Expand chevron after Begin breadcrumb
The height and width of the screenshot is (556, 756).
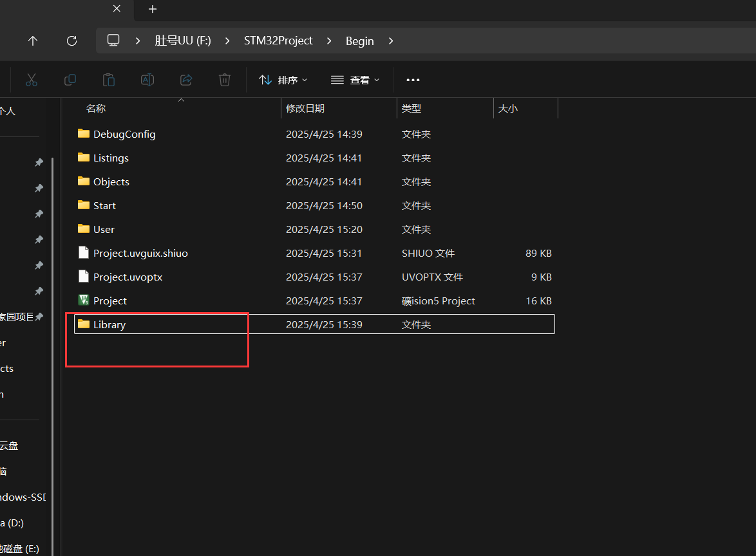pos(390,41)
